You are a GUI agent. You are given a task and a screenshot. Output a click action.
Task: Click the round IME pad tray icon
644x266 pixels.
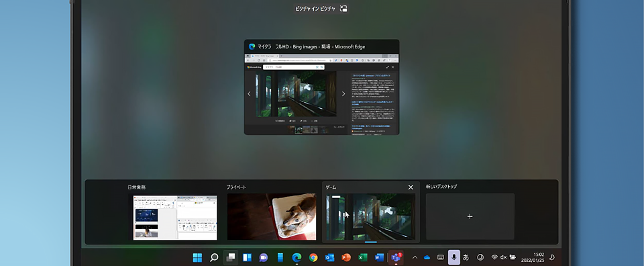(x=480, y=258)
